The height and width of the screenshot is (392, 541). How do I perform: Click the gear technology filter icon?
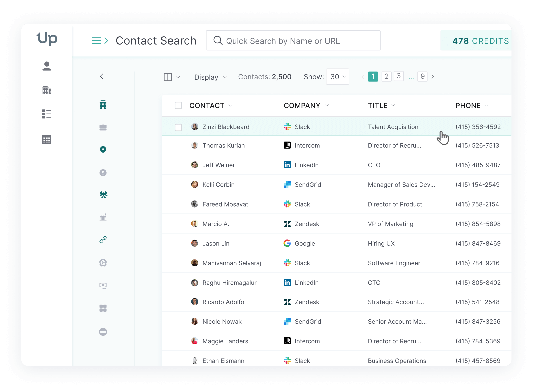[x=103, y=263]
